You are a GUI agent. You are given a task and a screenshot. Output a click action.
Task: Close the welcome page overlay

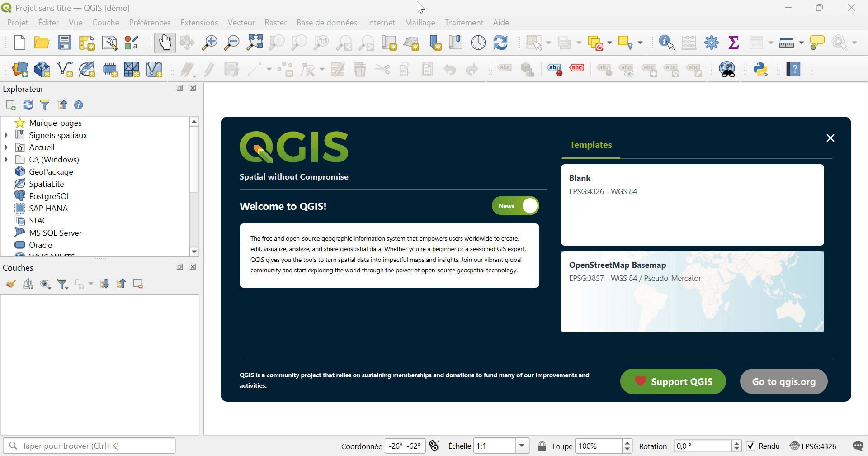point(830,138)
